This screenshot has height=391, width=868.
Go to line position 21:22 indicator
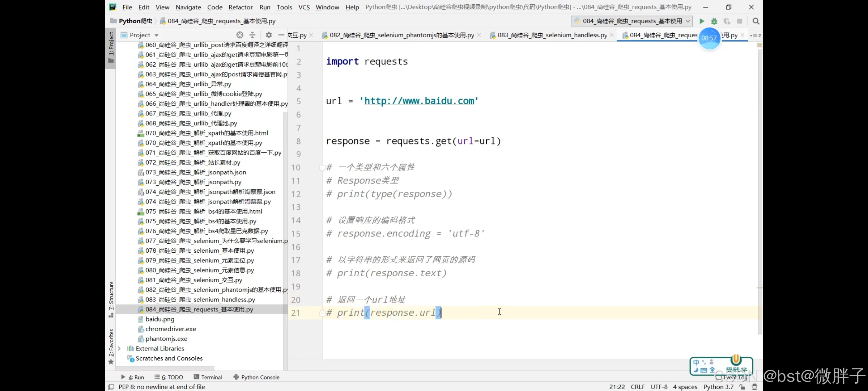click(x=617, y=387)
